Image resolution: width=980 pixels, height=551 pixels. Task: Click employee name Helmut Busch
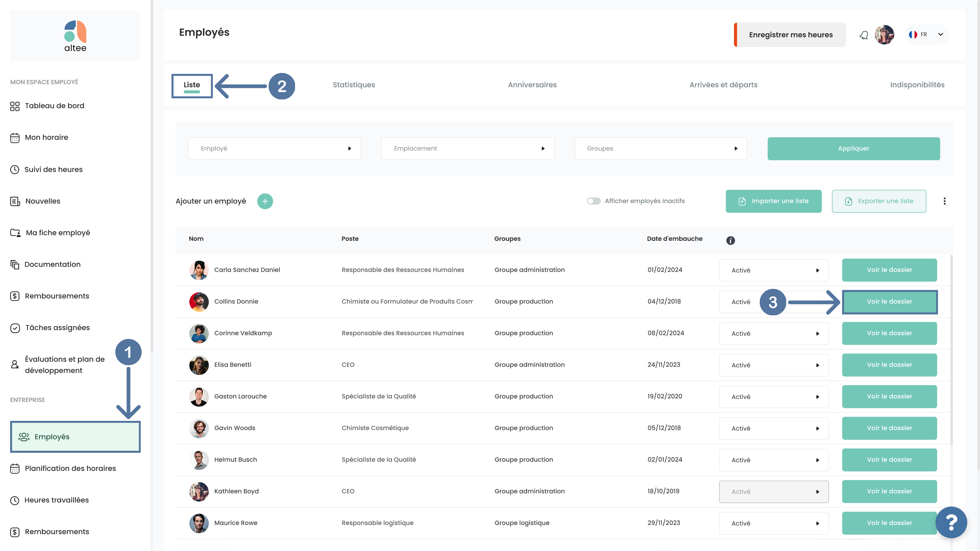tap(236, 460)
